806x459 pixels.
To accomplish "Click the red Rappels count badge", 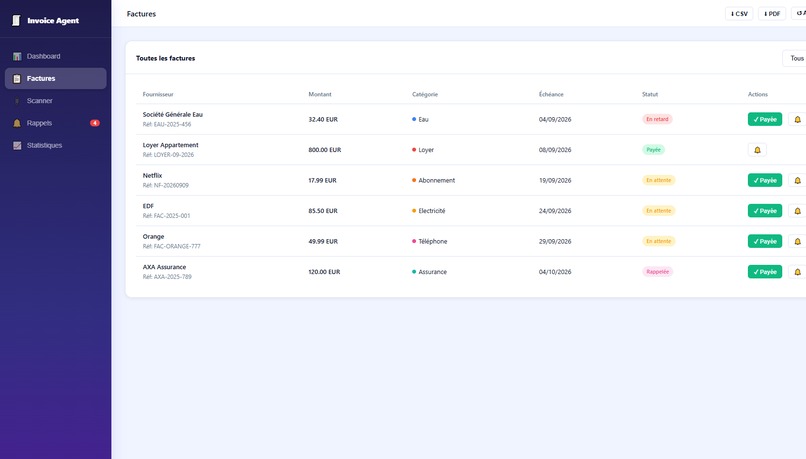I will pos(95,123).
